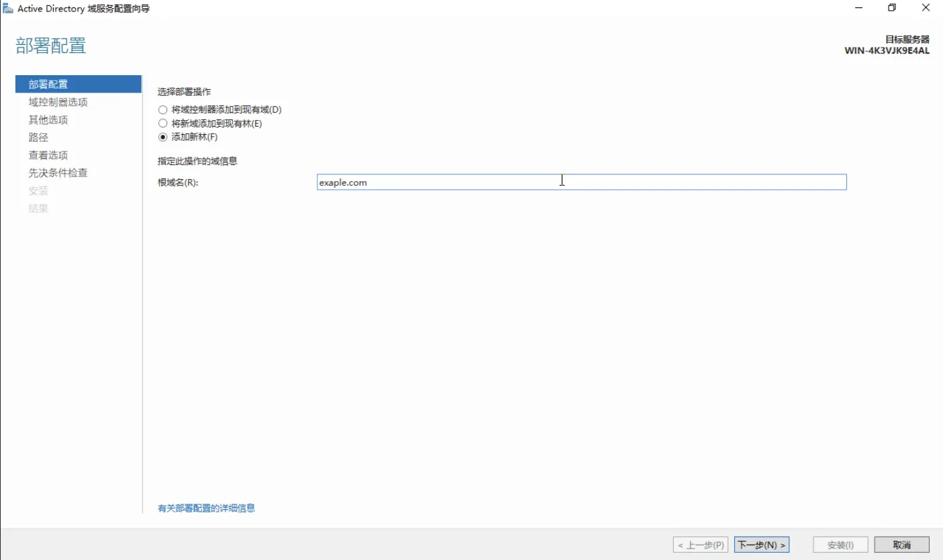Jump to 查看选项 step

48,155
